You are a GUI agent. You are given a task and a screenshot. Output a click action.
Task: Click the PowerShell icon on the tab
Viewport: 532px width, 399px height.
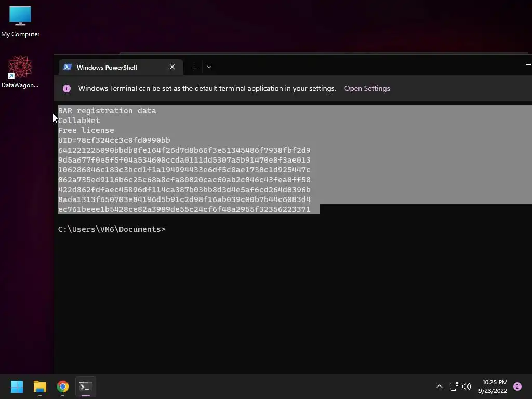tap(68, 67)
